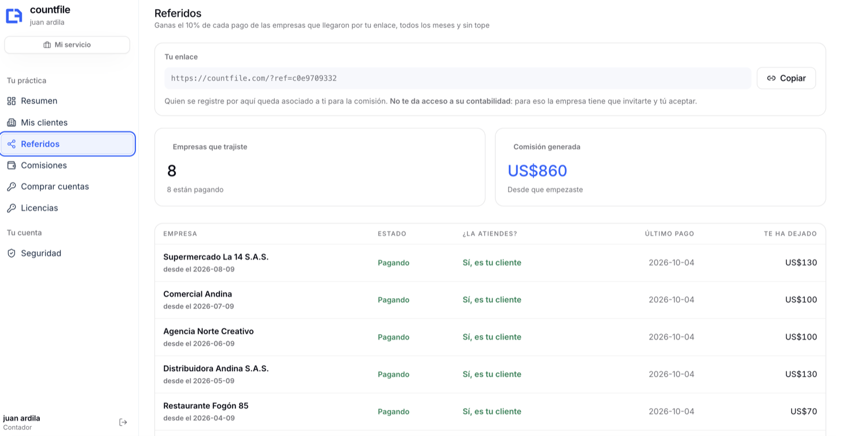Select Distribuidora Andina S.A.S. company name
This screenshot has width=868, height=436.
216,368
